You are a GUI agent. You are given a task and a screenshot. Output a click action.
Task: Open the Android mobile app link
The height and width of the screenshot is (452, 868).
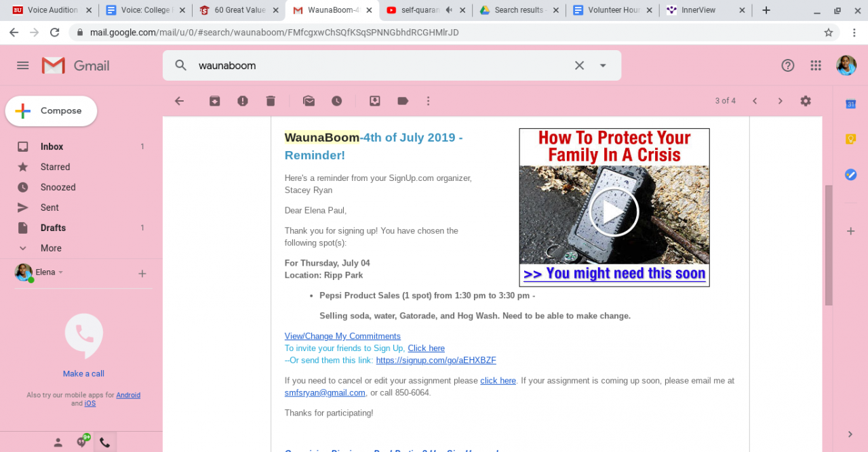128,395
